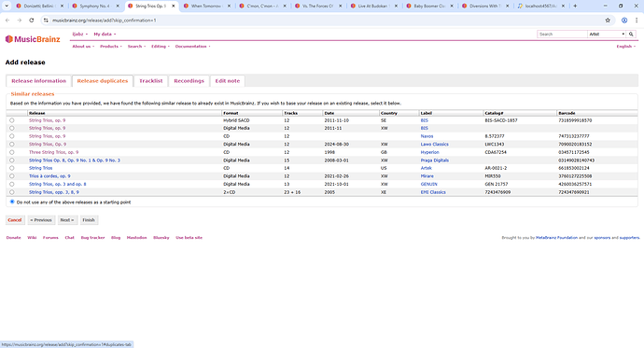Select the EMI Classics release radio
The width and height of the screenshot is (644, 348).
coord(12,192)
